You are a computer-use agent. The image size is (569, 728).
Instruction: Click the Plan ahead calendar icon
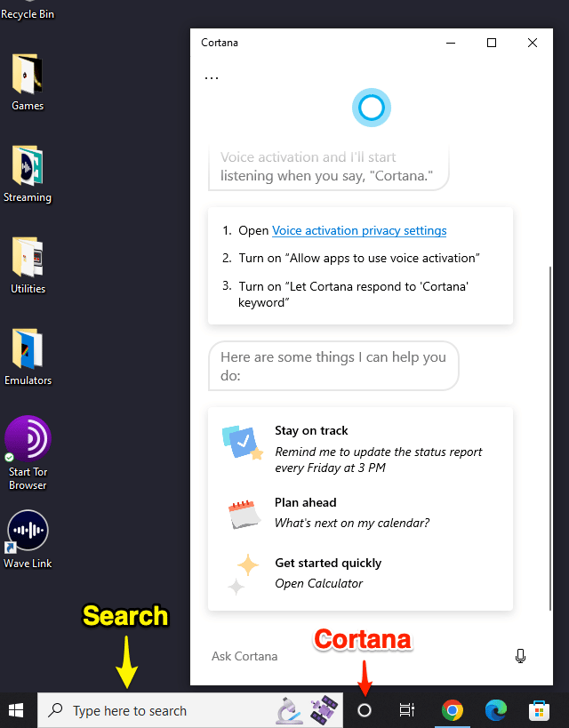coord(244,514)
